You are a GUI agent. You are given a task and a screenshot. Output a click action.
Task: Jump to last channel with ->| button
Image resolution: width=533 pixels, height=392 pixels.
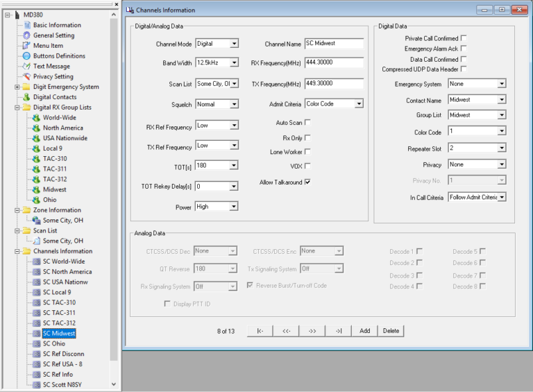(x=339, y=331)
